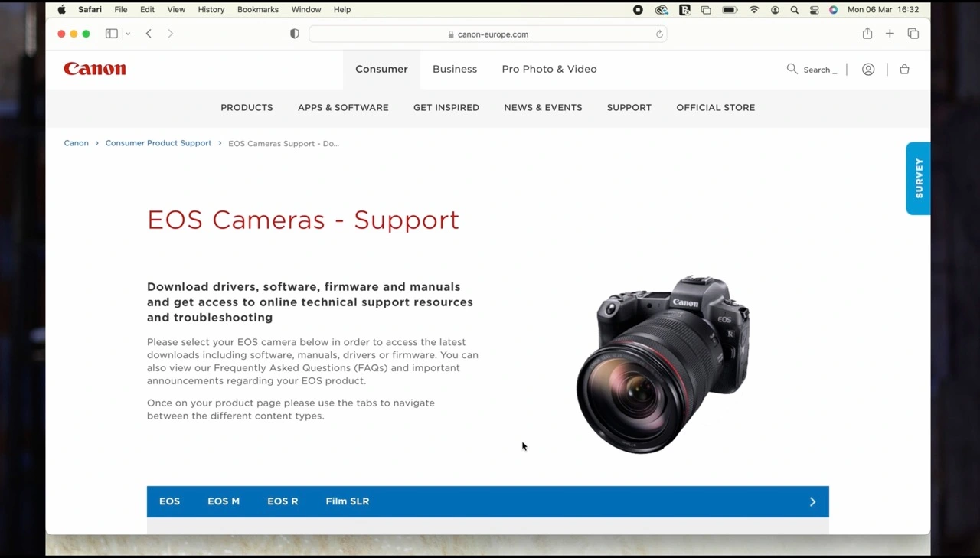The image size is (980, 558).
Task: Open the Window menu
Action: pos(306,10)
